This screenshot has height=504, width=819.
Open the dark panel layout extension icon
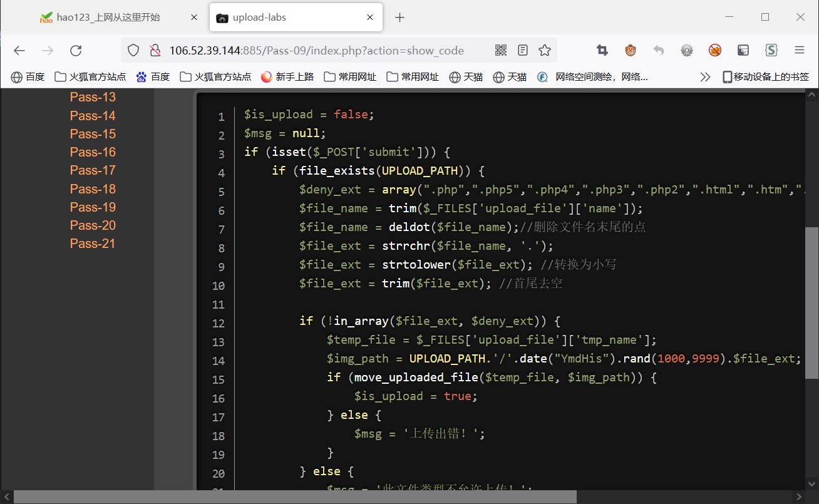click(x=743, y=51)
